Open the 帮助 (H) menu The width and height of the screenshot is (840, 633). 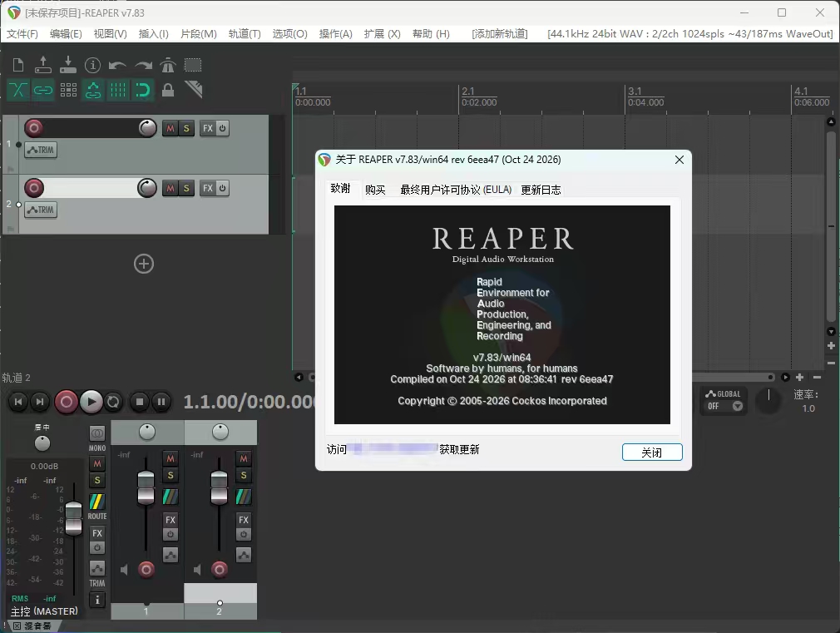coord(432,34)
